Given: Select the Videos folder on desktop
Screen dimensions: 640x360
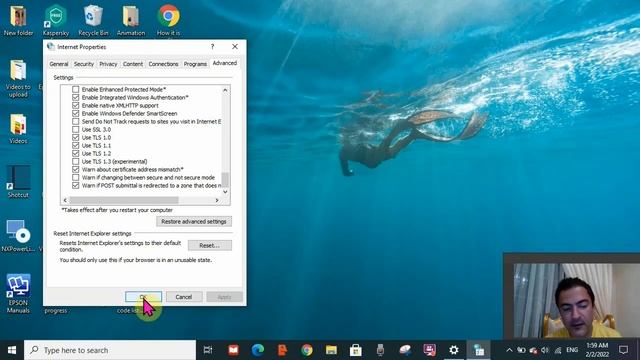Looking at the screenshot, I should click(x=18, y=129).
